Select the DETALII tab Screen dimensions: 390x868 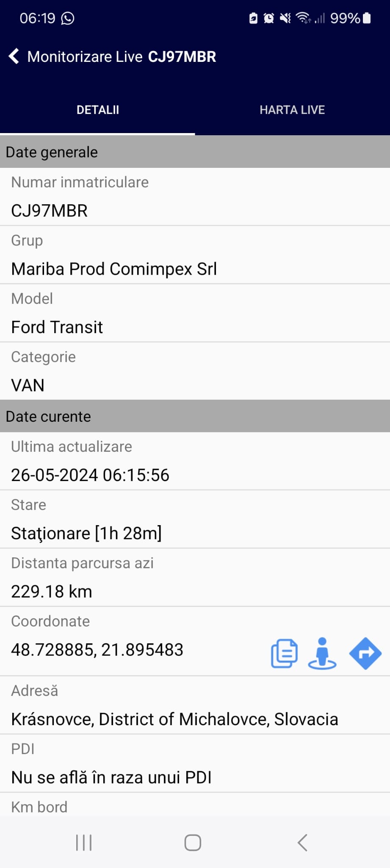[x=97, y=110]
